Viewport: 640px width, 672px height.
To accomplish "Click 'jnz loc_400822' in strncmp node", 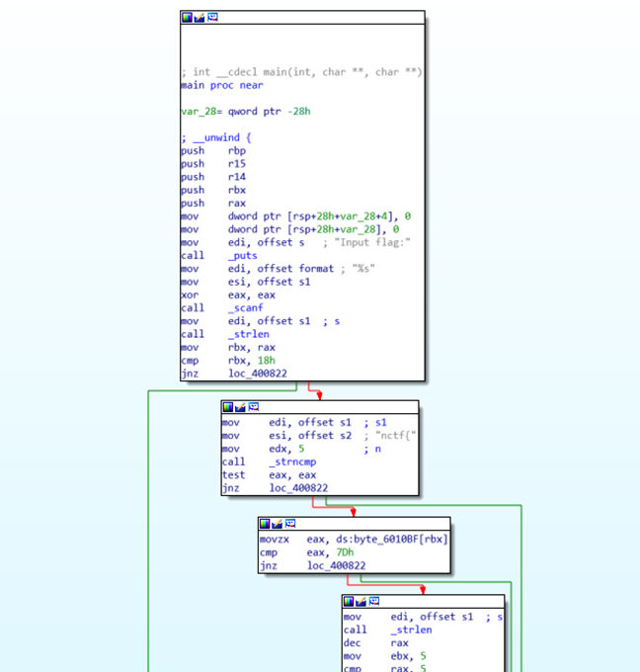I will tap(275, 488).
